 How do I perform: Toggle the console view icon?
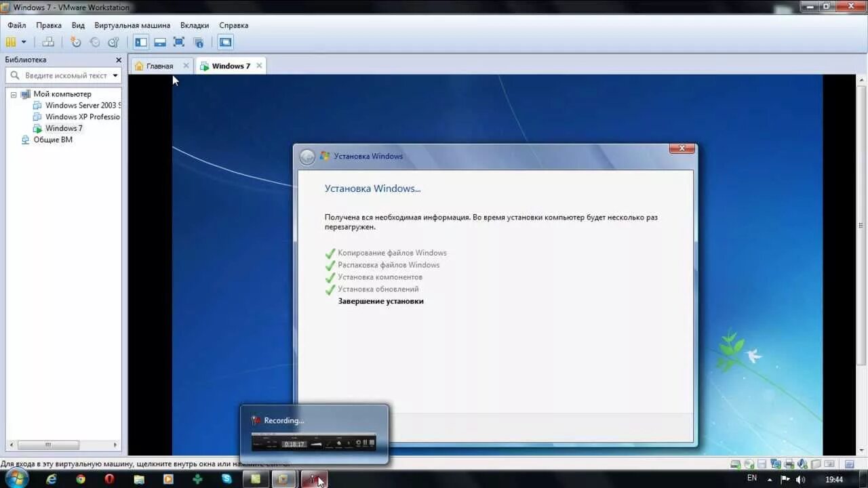pos(225,42)
